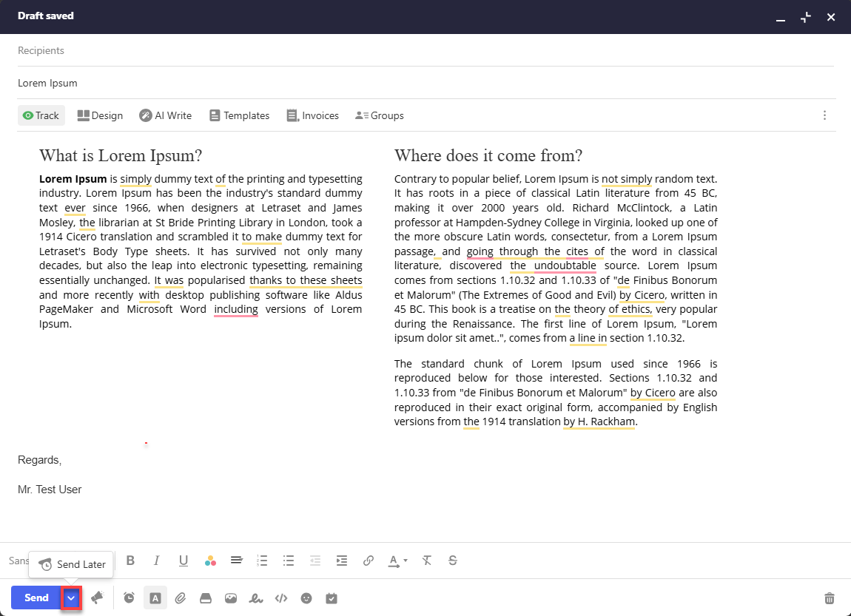Screen dimensions: 851x616
Task: Decrease the indent
Action: click(x=314, y=560)
